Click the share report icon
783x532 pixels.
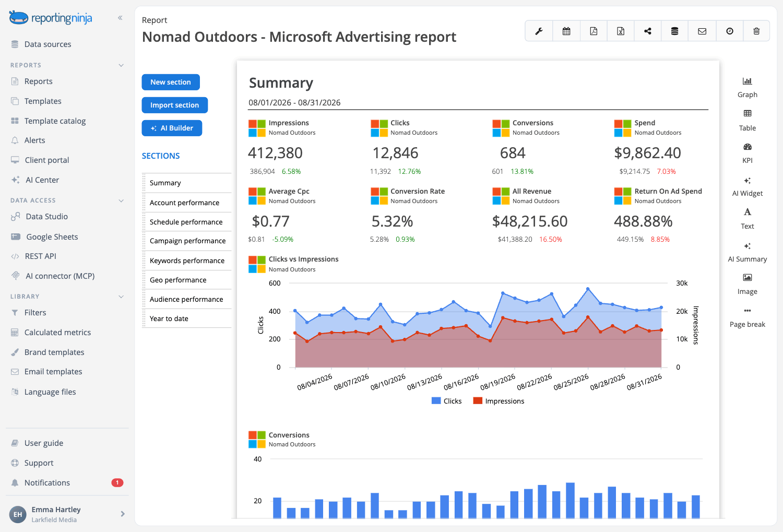[x=648, y=31]
